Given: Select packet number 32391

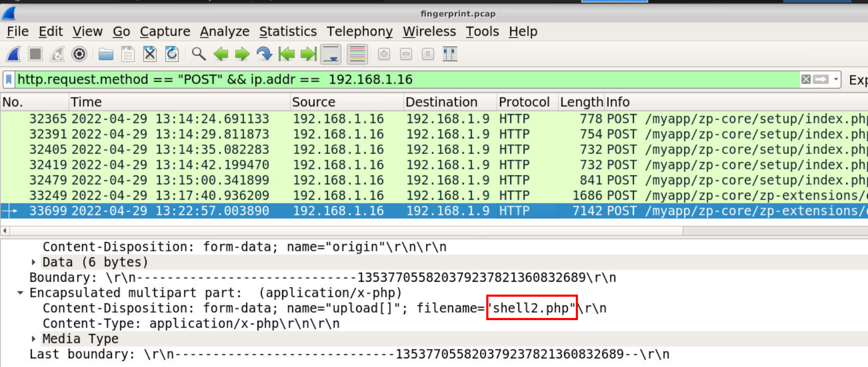Looking at the screenshot, I should (434, 134).
